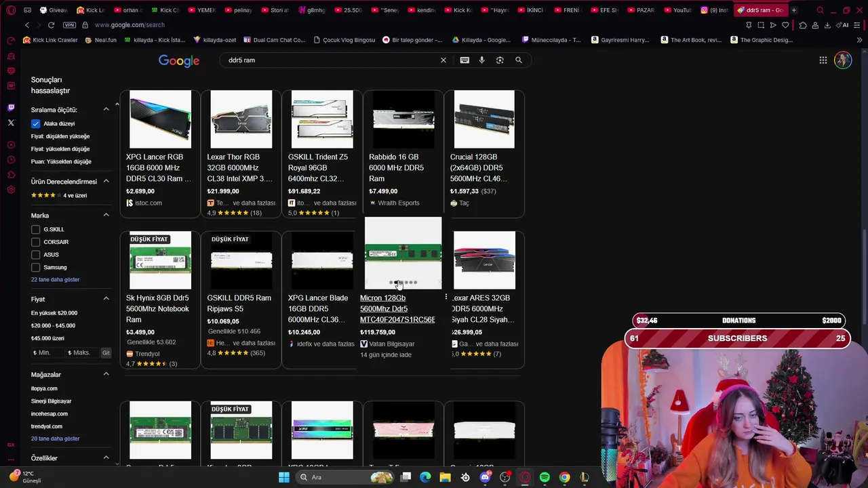Open Micron 128Gb 5600Mhz Ddr5 product link
The width and height of the screenshot is (868, 488).
[397, 308]
